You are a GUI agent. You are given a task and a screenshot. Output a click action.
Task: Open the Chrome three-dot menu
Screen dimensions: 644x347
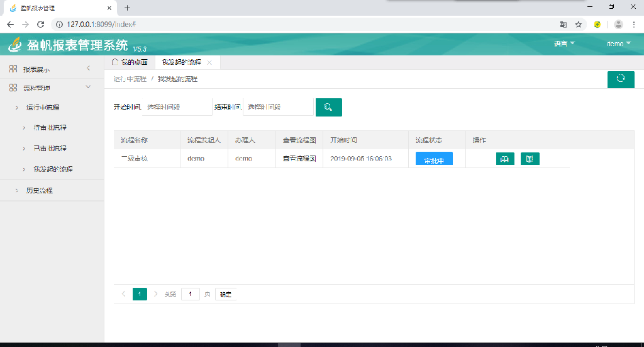[x=634, y=25]
